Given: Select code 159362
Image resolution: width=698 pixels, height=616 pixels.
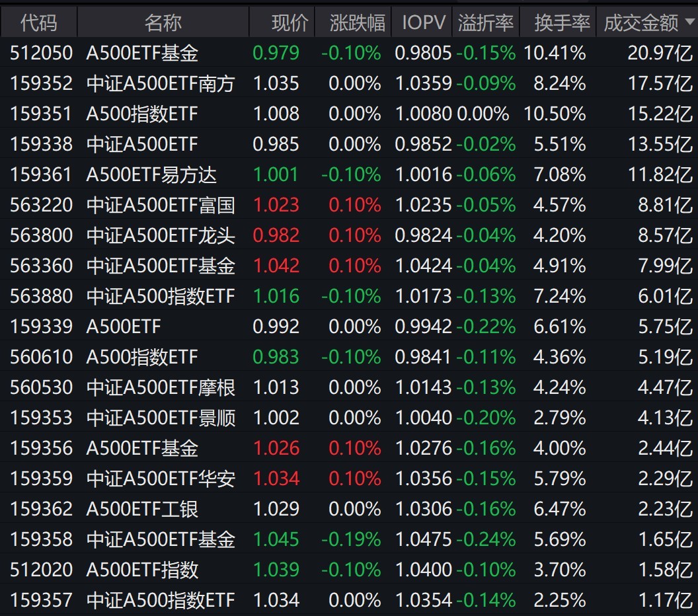Looking at the screenshot, I should [41, 509].
